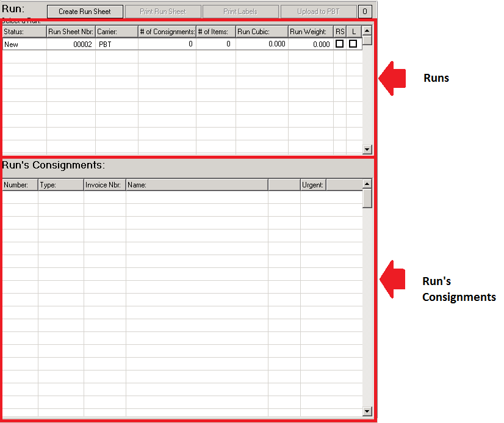Click the Run's Consignments scrollbar thumb
This screenshot has width=504, height=423.
pos(367,198)
